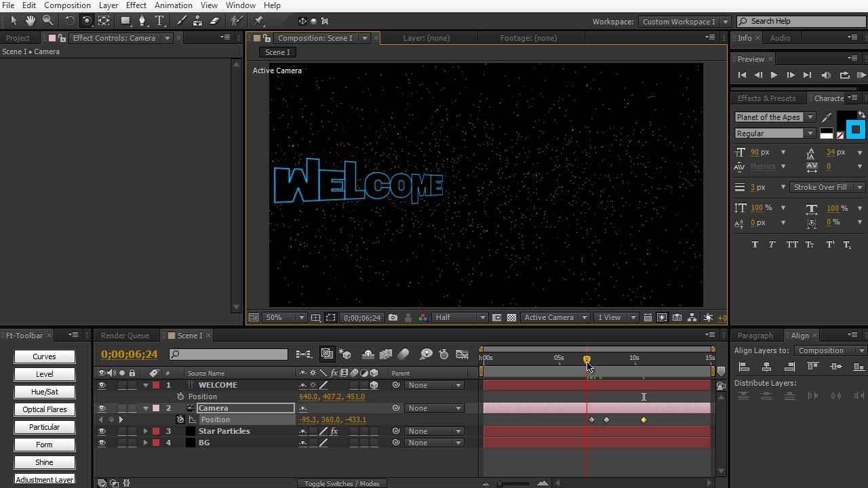This screenshot has height=488, width=868.
Task: Select the Selection arrow tool
Action: (14, 21)
